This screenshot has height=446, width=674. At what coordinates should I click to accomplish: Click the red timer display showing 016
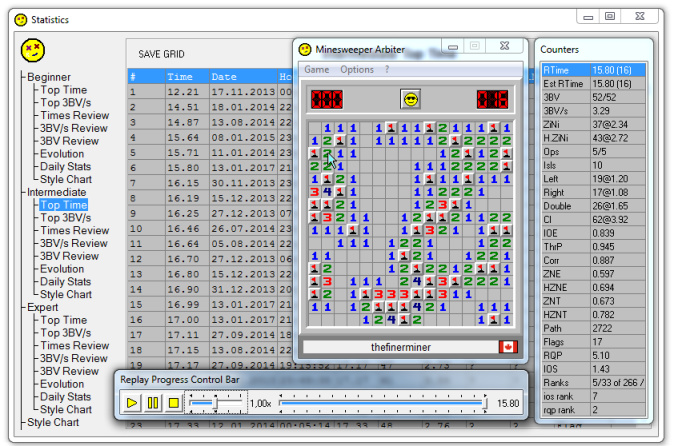tap(492, 100)
